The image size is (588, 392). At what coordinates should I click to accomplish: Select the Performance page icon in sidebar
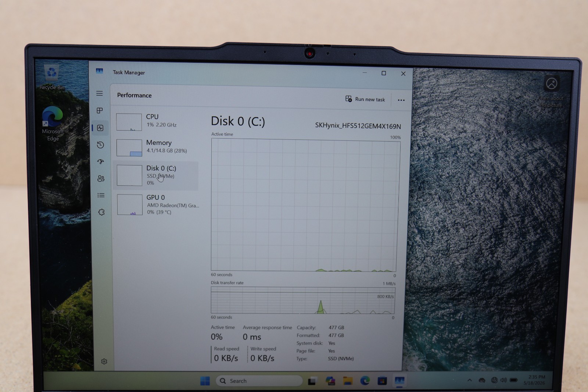click(100, 128)
